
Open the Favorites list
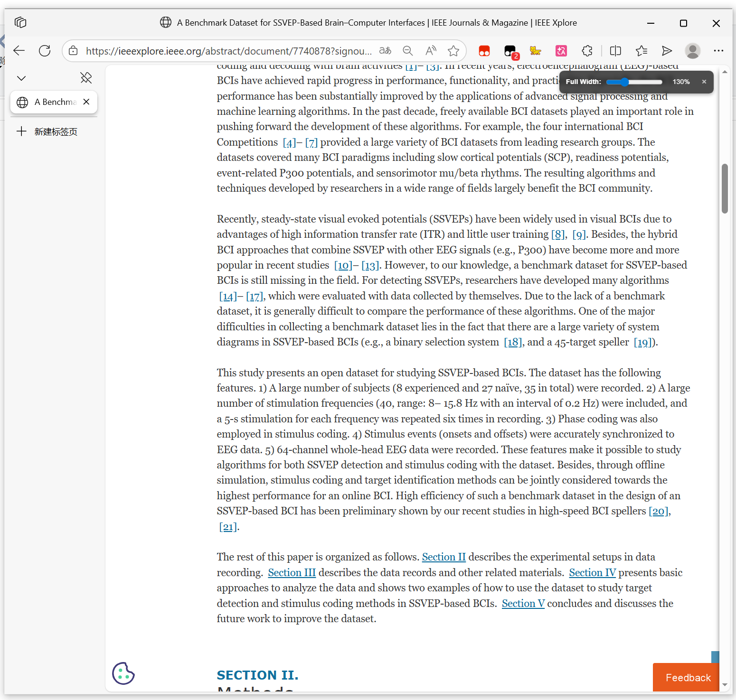[x=642, y=51]
